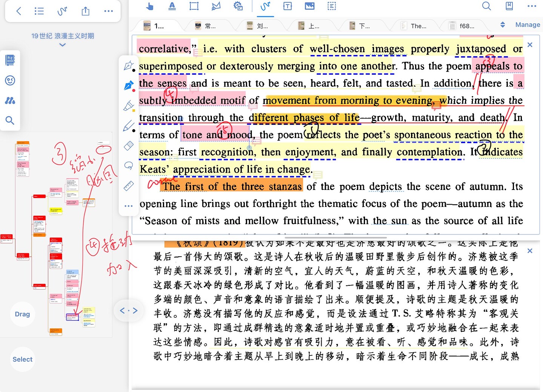This screenshot has height=392, width=543.
Task: Open mindmap panel more options
Action: pyautogui.click(x=109, y=11)
